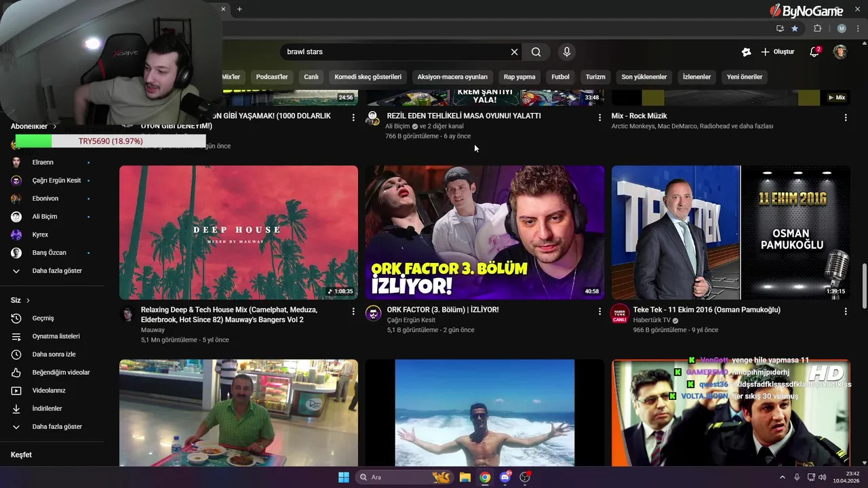The width and height of the screenshot is (868, 488).
Task: Show hidden system tray icons
Action: coord(782,477)
